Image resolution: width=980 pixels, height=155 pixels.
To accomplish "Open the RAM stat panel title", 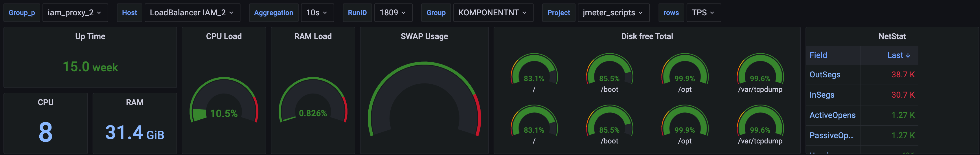I will pyautogui.click(x=135, y=102).
